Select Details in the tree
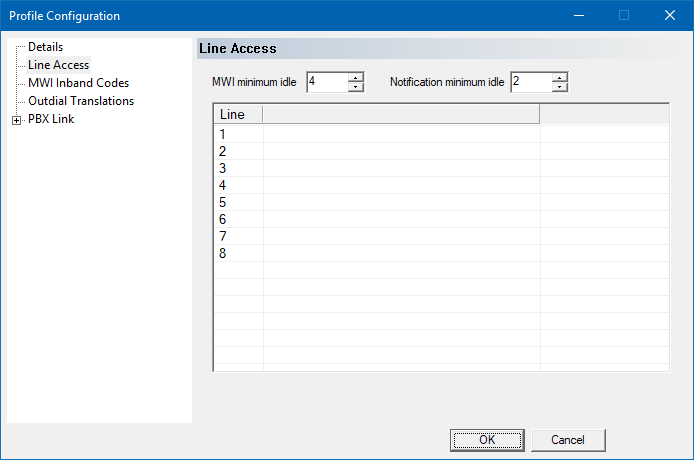The image size is (694, 460). click(x=45, y=47)
